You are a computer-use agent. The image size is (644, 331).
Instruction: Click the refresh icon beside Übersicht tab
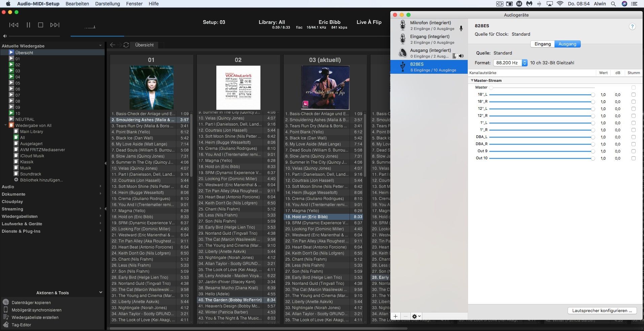(x=126, y=45)
